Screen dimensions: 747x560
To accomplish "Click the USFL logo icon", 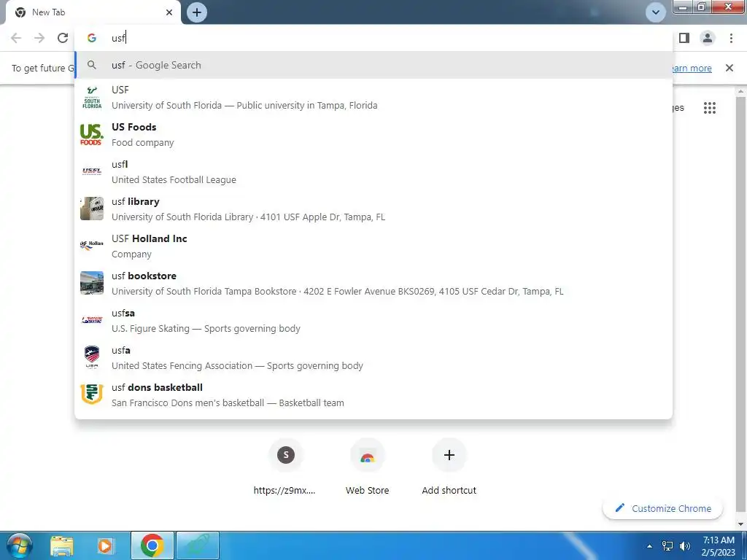I will 91,171.
